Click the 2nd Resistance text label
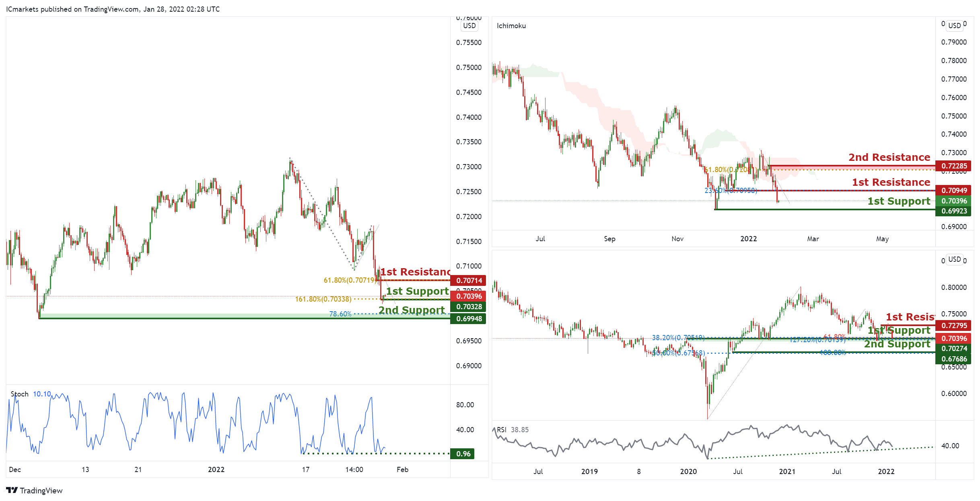 889,157
